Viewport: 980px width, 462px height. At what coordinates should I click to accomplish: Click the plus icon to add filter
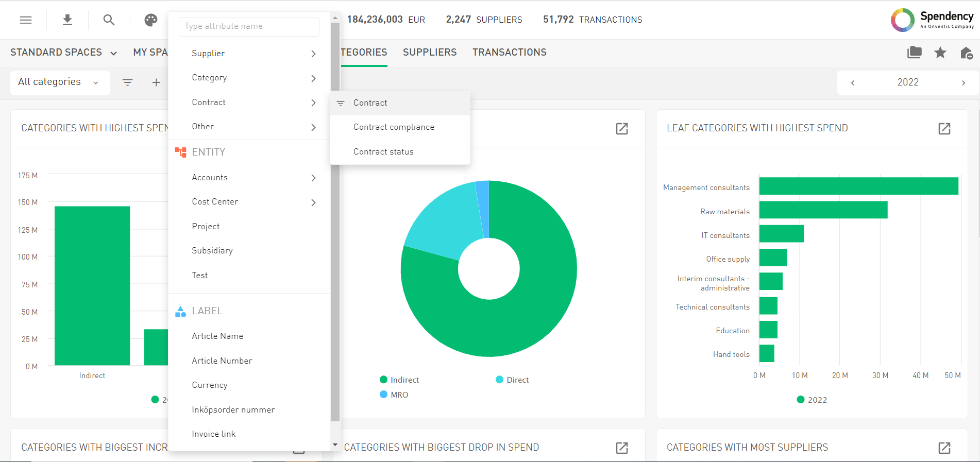pos(156,82)
